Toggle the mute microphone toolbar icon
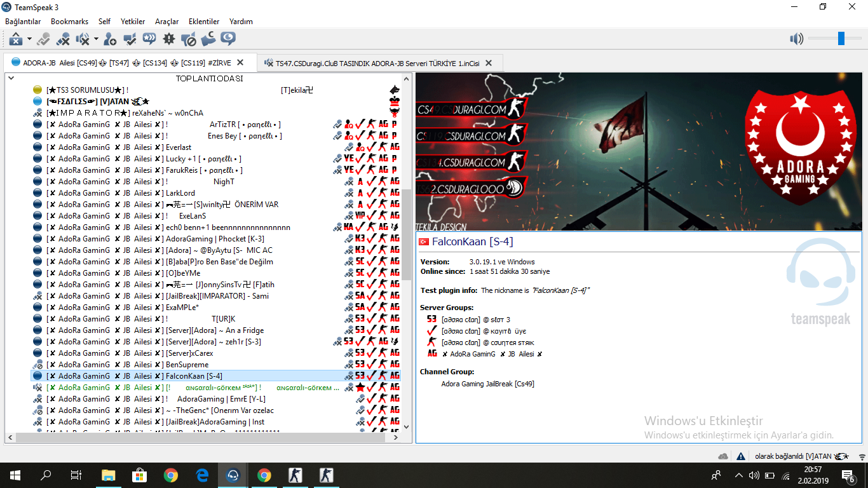Image resolution: width=868 pixels, height=488 pixels. pos(63,39)
